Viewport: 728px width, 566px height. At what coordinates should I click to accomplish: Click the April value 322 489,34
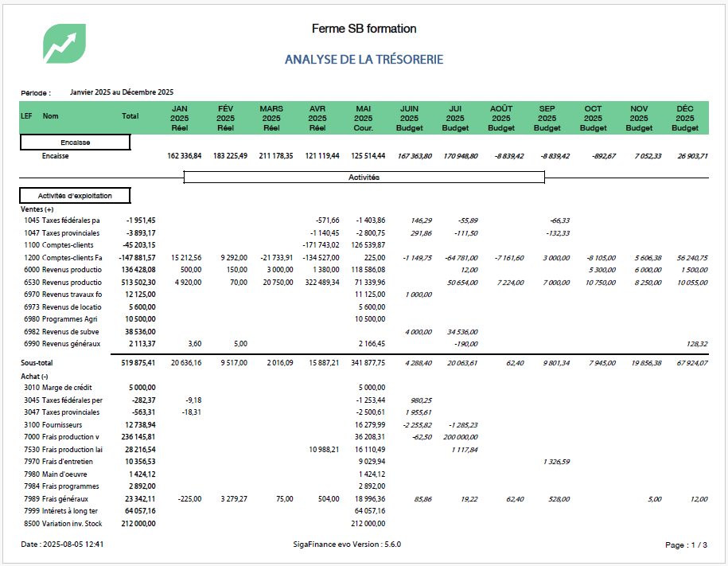pyautogui.click(x=322, y=282)
